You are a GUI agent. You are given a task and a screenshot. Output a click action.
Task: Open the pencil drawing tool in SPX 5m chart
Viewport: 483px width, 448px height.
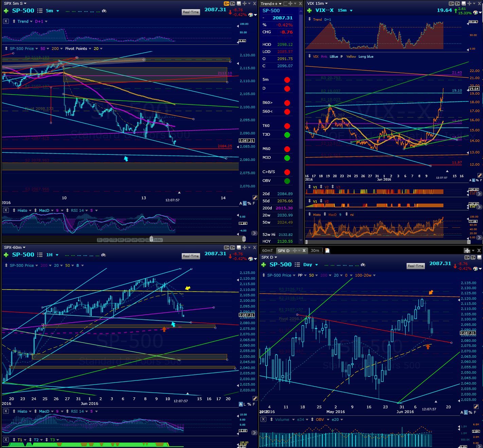[255, 198]
